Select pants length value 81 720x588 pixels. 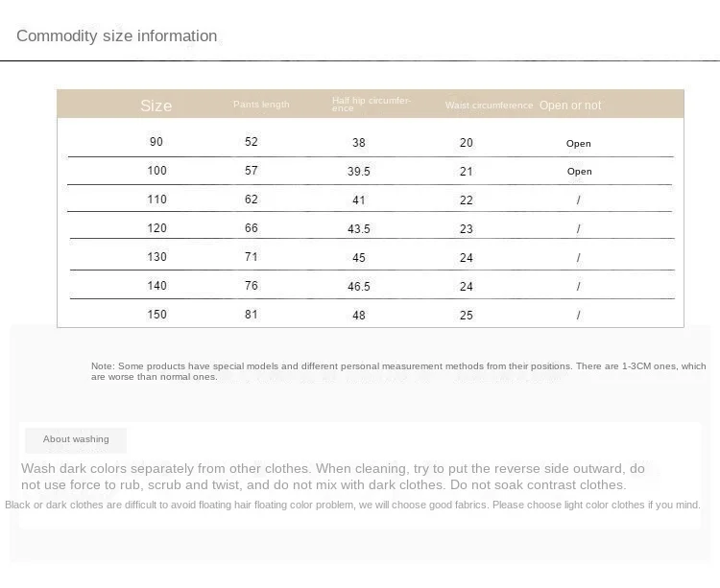252,315
